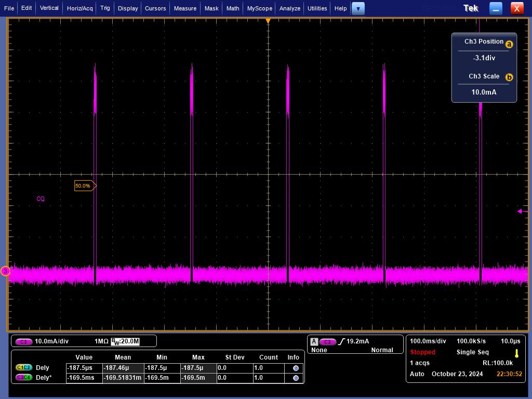Viewport: 532px width, 399px height.
Task: Click the 100.0ms/div horizontal scale readout
Action: click(x=428, y=341)
